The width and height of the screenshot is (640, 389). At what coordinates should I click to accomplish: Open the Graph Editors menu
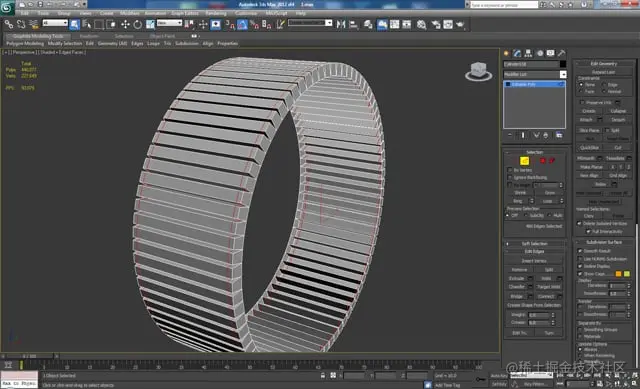click(185, 13)
